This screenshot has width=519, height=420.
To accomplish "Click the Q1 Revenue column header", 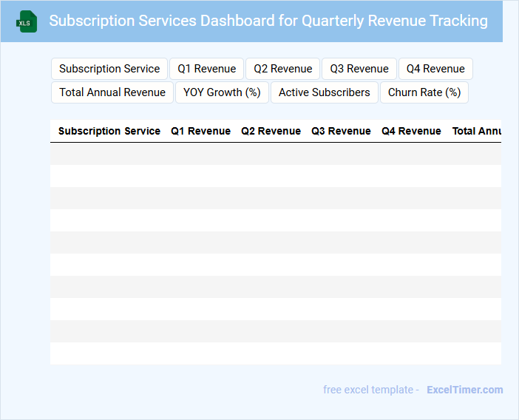I will tap(200, 131).
